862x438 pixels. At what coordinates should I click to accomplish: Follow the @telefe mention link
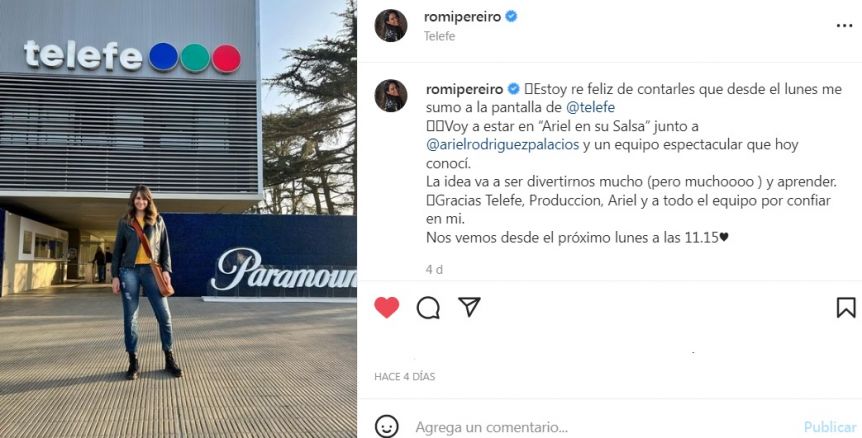click(x=590, y=107)
